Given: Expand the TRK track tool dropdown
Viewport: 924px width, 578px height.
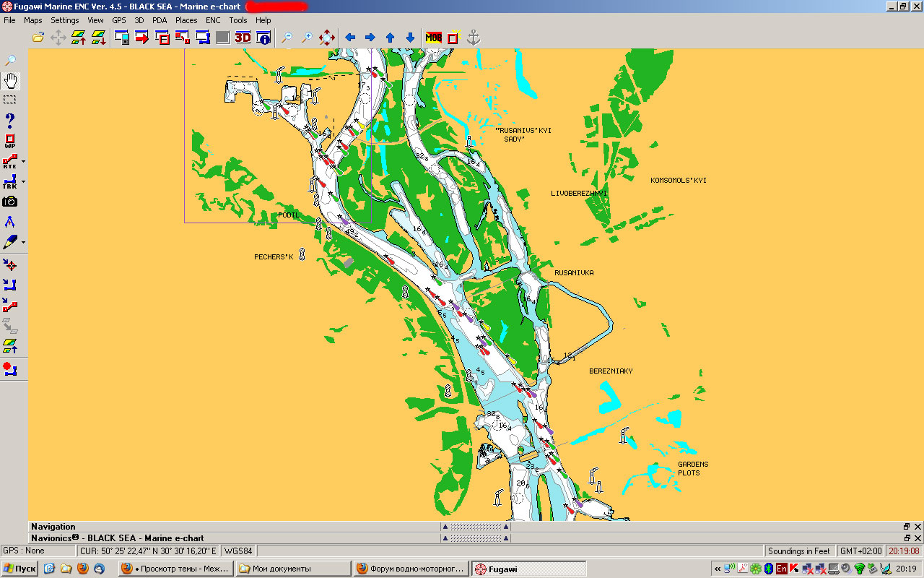Looking at the screenshot, I should 23,181.
